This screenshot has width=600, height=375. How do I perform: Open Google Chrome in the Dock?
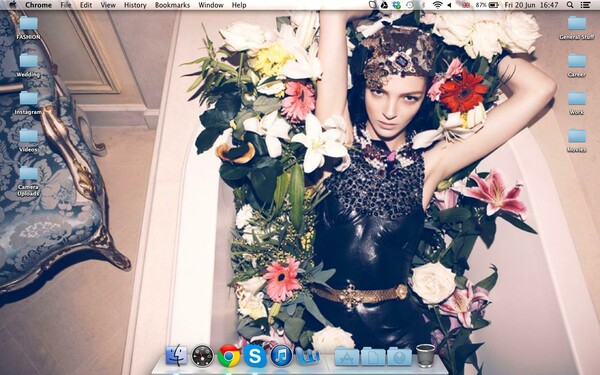point(229,356)
